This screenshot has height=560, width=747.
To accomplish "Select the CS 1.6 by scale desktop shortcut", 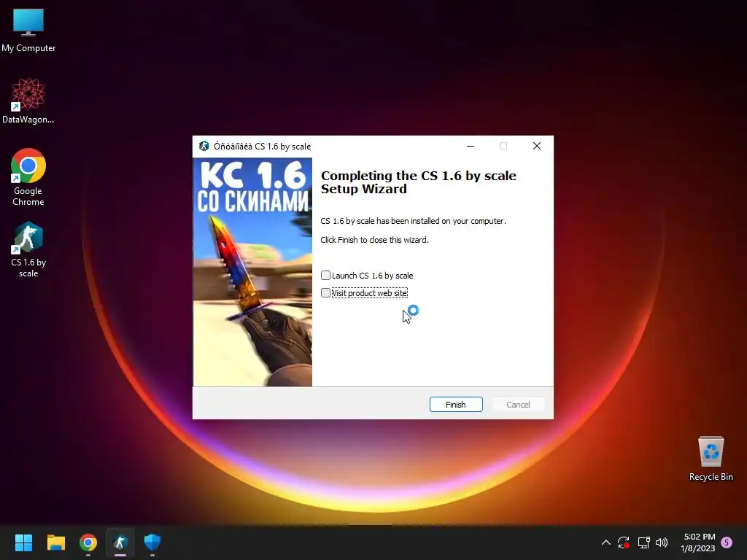I will (x=28, y=249).
